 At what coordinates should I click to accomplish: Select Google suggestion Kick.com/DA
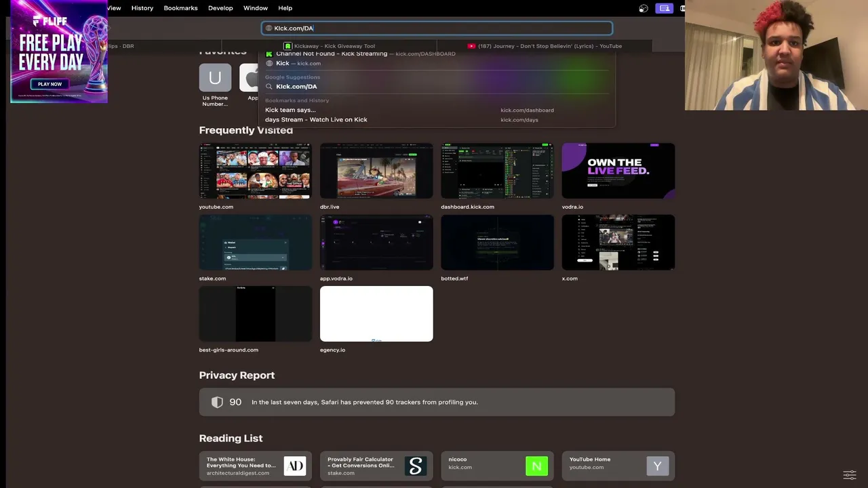(437, 87)
